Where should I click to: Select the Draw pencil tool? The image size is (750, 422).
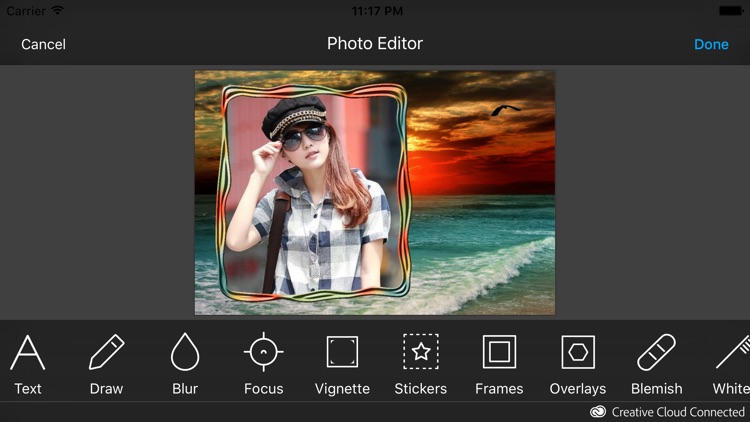tap(106, 352)
